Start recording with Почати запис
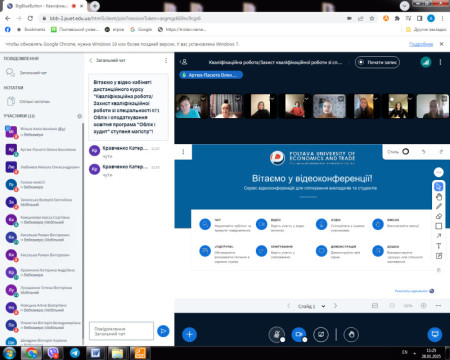Viewport: 450px width, 360px height. click(377, 62)
